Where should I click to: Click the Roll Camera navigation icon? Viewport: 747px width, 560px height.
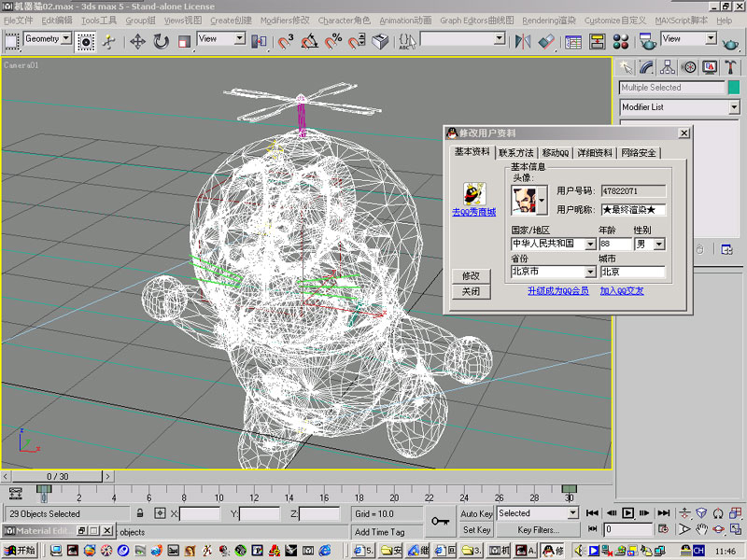pyautogui.click(x=718, y=513)
